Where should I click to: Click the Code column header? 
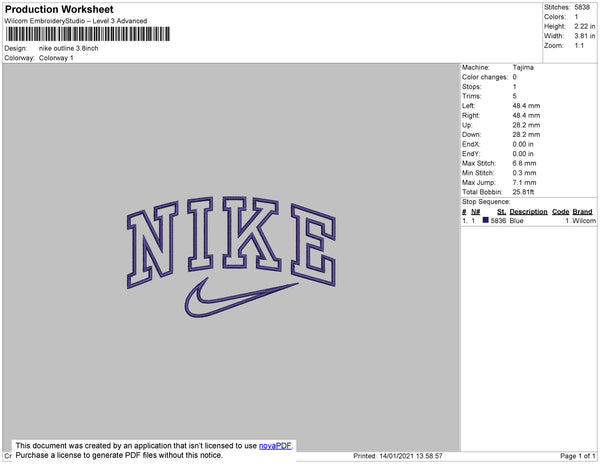coord(561,212)
